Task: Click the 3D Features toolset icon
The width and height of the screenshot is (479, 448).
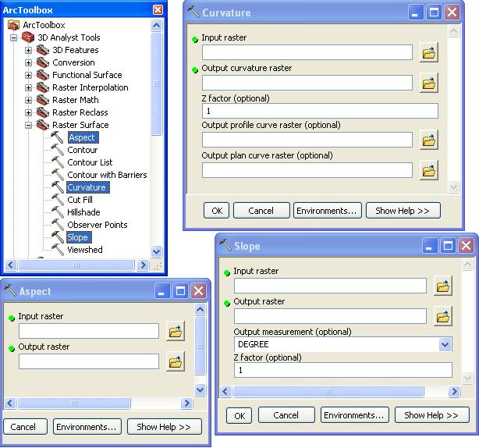Action: [43, 50]
